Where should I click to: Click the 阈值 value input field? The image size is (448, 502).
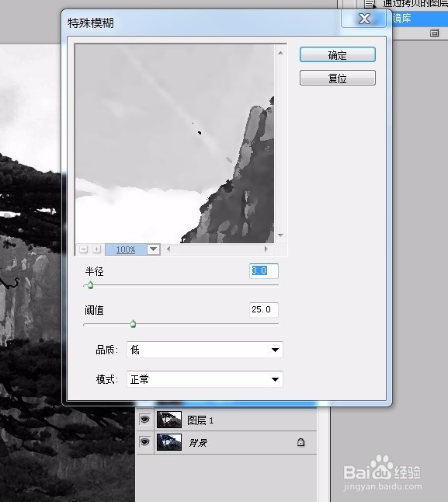(x=264, y=309)
